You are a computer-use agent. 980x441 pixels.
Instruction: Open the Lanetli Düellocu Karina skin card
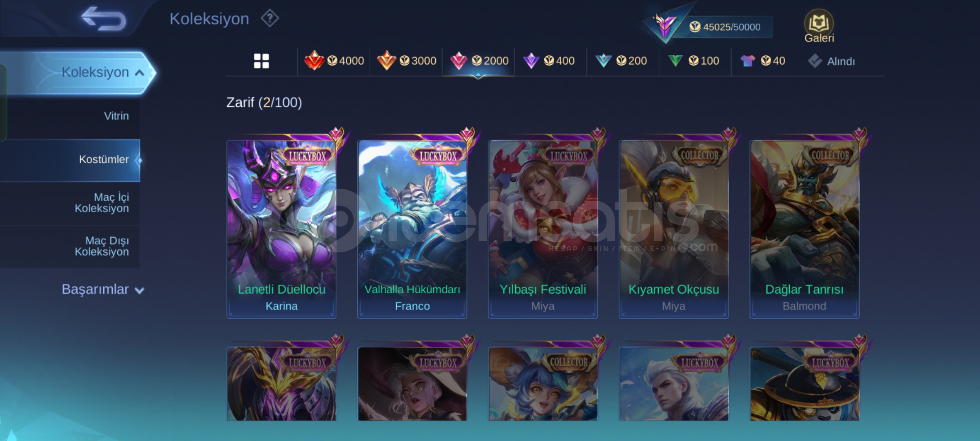tap(281, 229)
